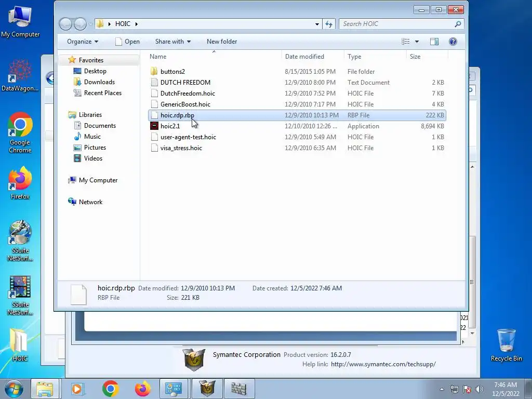The image size is (532, 399).
Task: Expand the arrow after HOIC breadcrumb
Action: (137, 24)
